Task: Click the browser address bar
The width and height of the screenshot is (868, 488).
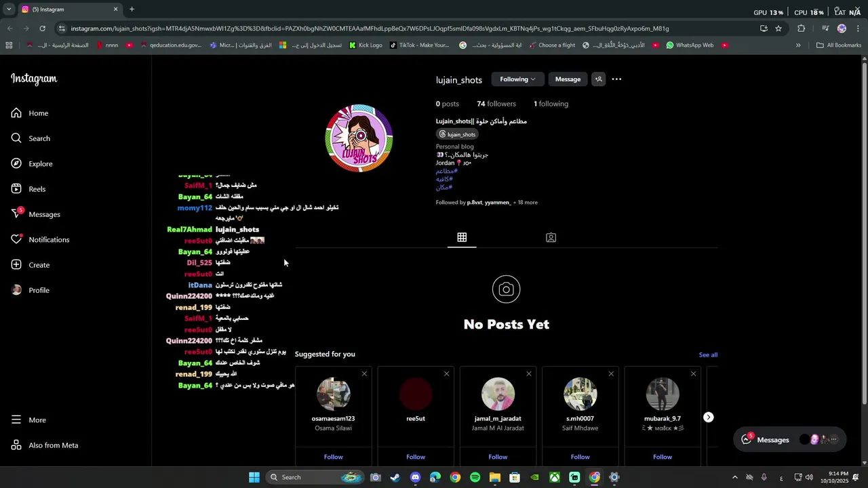Action: click(407, 28)
